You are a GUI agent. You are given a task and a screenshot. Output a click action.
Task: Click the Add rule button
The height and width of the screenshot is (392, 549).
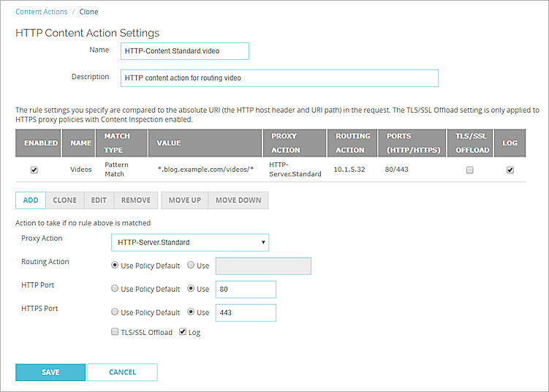[31, 200]
